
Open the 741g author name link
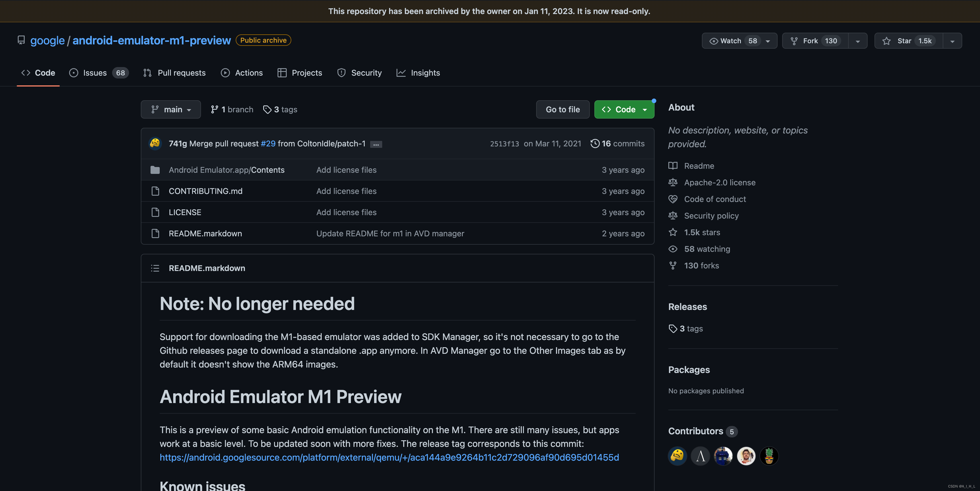(178, 144)
